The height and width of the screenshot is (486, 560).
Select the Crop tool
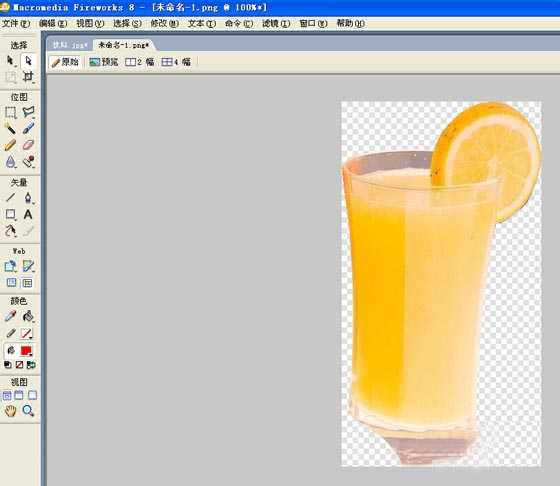point(28,76)
